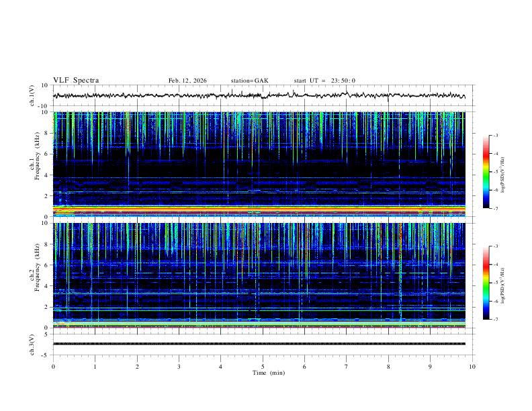Click time axis tick label "3"

click(x=179, y=367)
